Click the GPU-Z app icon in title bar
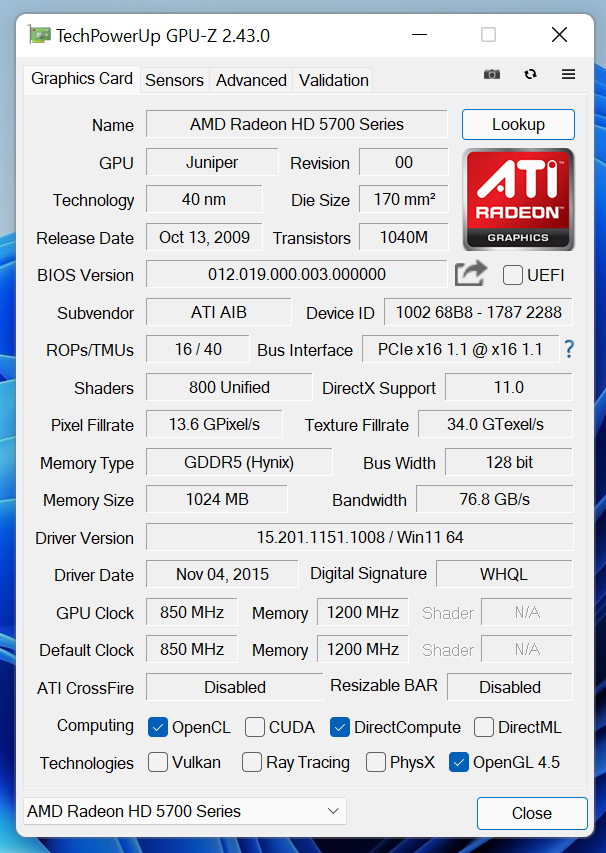Screen dimensions: 606x853 pyautogui.click(x=40, y=35)
